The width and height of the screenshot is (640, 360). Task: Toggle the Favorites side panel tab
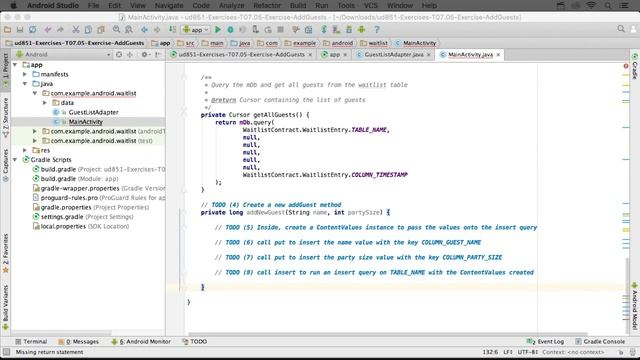[5, 253]
